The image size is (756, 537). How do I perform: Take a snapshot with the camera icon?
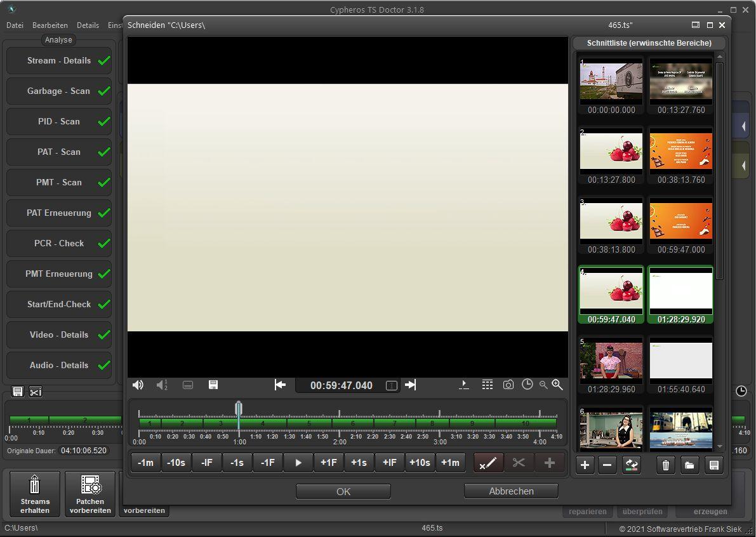click(508, 385)
